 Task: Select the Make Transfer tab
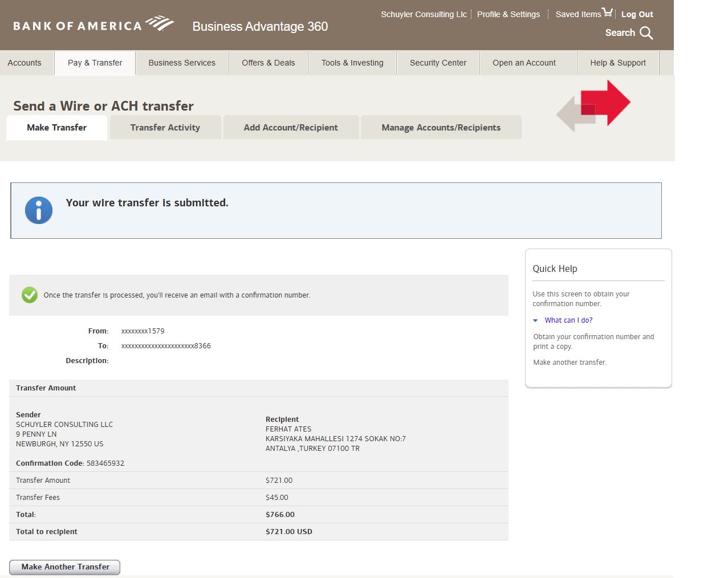tap(56, 128)
